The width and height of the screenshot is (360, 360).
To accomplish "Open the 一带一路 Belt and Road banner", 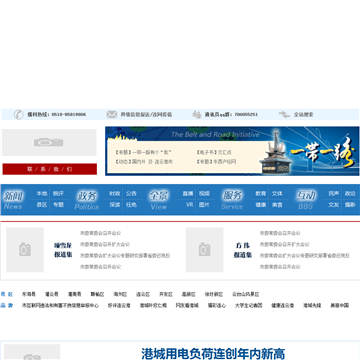I will 232,151.
